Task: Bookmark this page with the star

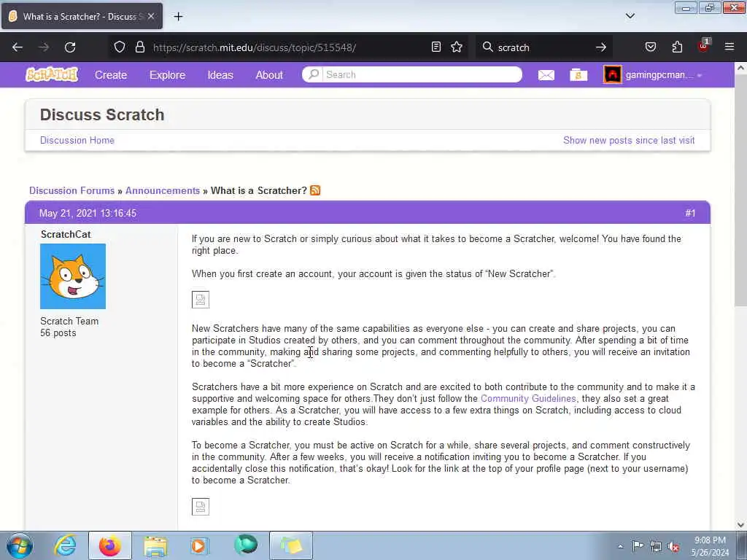Action: pos(457,47)
